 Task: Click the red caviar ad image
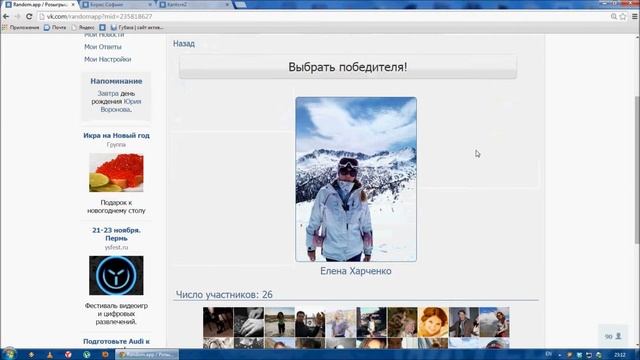click(116, 173)
